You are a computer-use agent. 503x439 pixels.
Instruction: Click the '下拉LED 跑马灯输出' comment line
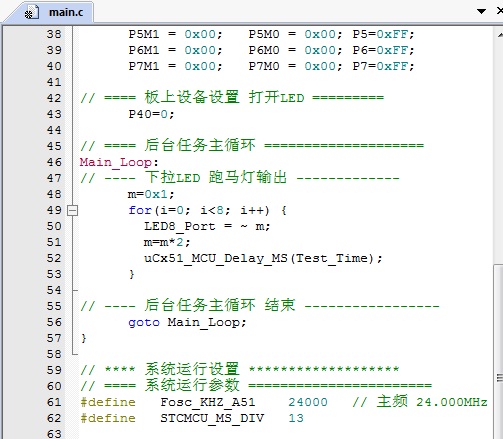pos(239,177)
